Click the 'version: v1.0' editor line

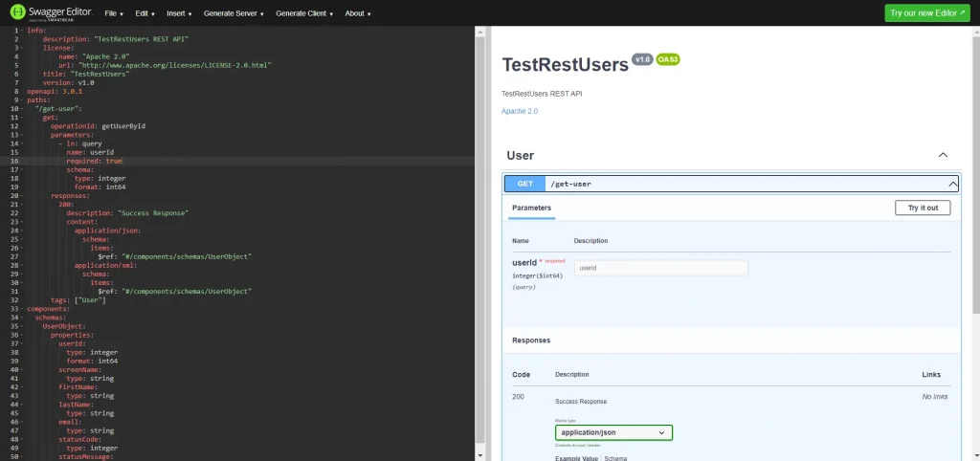pyautogui.click(x=68, y=82)
